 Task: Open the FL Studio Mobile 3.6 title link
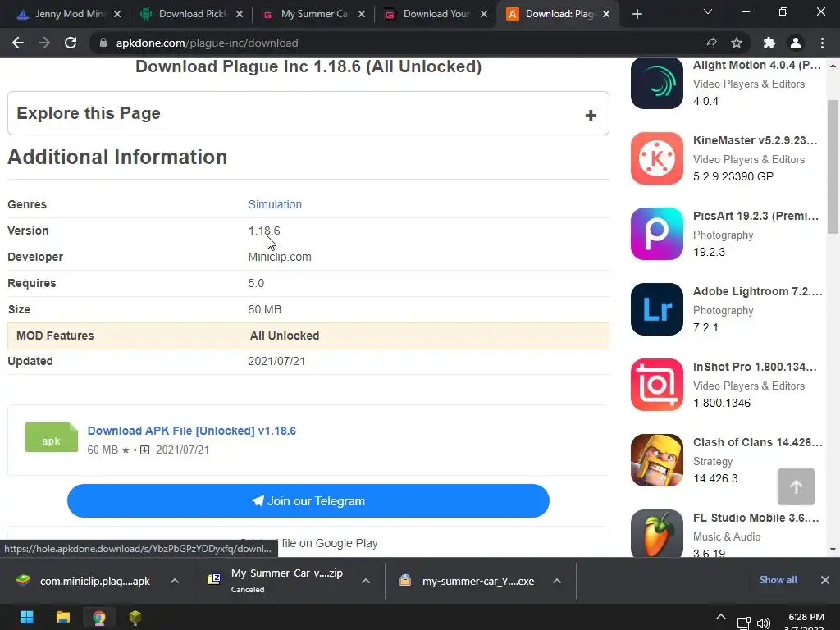[756, 518]
